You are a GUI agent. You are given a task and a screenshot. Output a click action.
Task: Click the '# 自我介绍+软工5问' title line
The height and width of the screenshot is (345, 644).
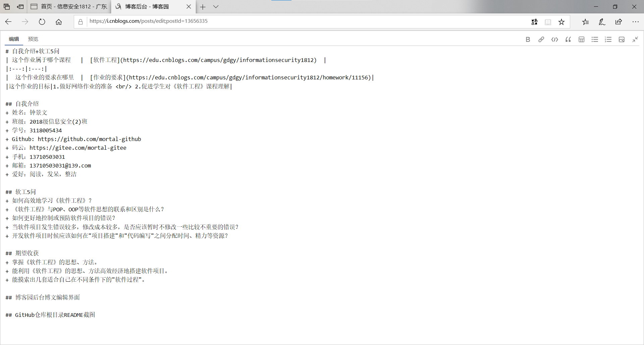point(33,51)
